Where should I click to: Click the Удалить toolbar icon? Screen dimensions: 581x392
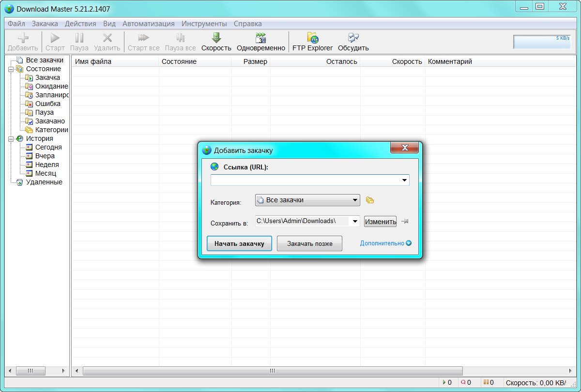107,38
